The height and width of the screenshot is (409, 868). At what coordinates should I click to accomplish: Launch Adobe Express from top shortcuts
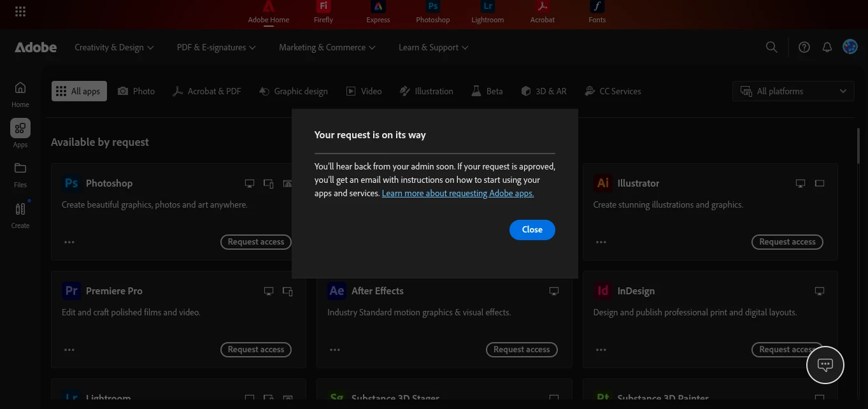click(x=378, y=12)
